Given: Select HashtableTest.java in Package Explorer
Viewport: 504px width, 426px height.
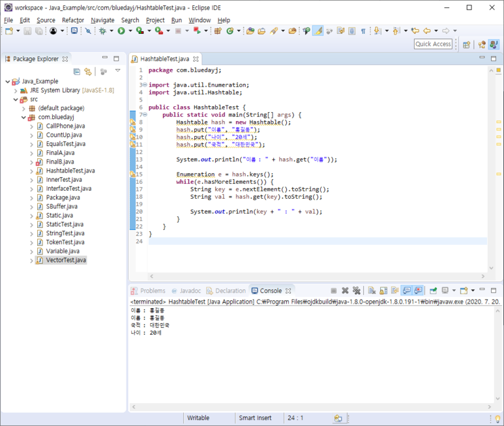Looking at the screenshot, I should tap(70, 171).
